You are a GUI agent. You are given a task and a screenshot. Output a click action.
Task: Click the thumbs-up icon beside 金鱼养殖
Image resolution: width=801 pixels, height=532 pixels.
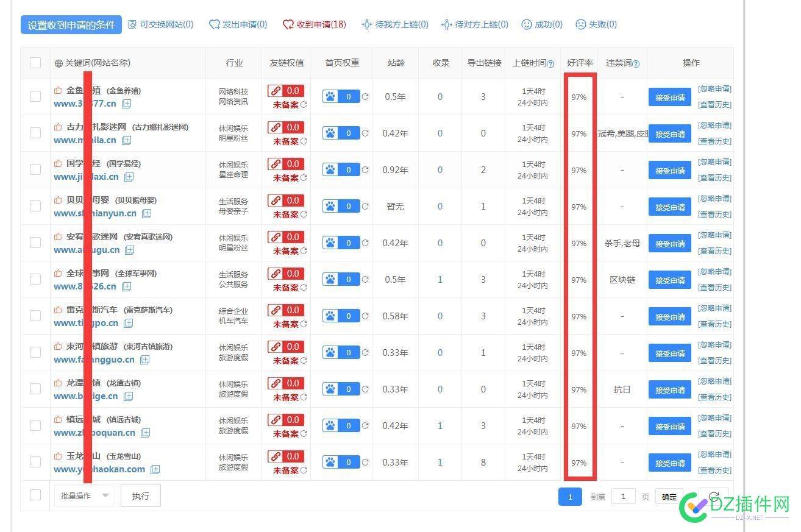point(58,90)
